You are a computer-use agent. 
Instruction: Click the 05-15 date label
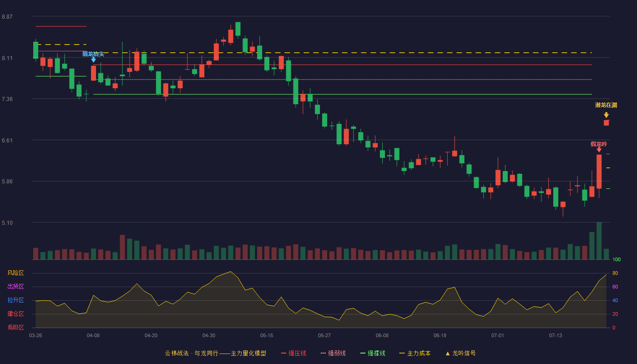[267, 335]
